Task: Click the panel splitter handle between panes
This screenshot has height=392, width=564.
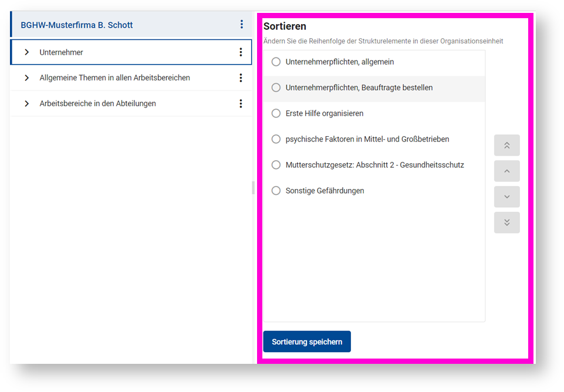Action: [254, 188]
